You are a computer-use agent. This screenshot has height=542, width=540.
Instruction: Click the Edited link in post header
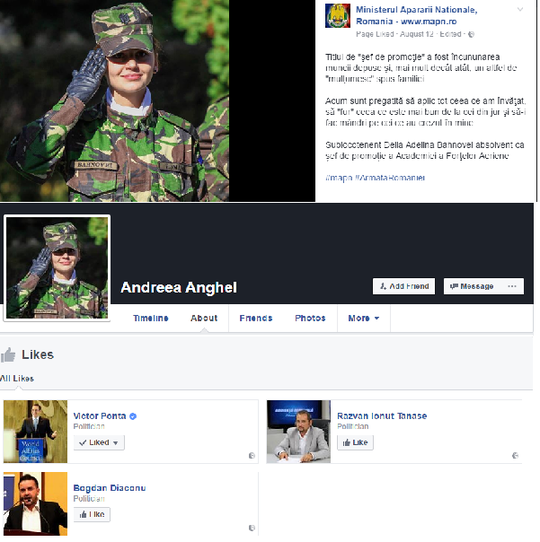[450, 34]
